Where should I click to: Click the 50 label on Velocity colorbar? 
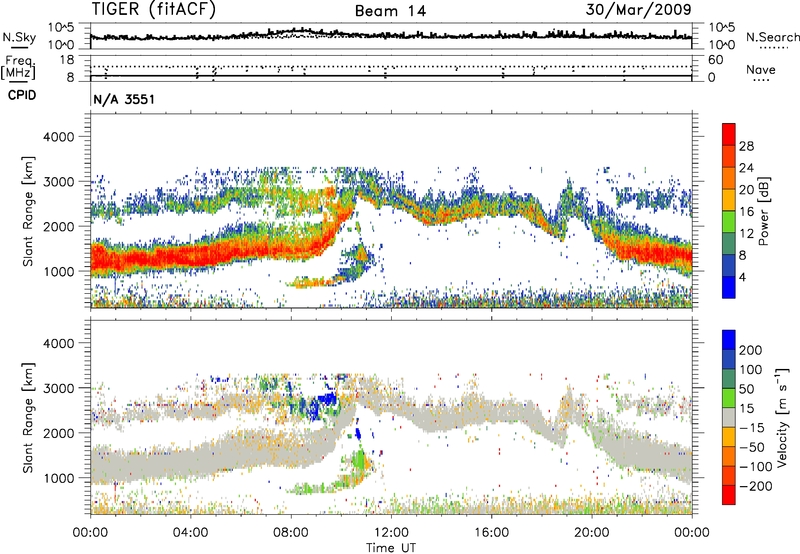(746, 389)
